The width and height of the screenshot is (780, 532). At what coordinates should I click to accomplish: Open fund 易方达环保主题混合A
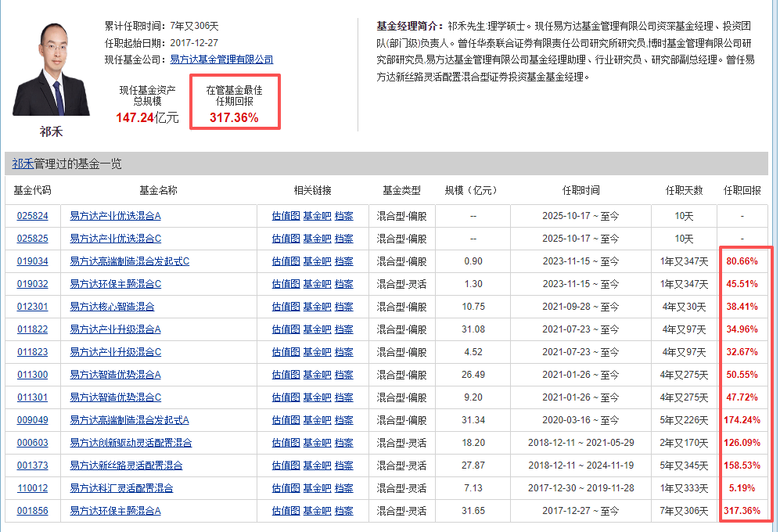tap(116, 511)
